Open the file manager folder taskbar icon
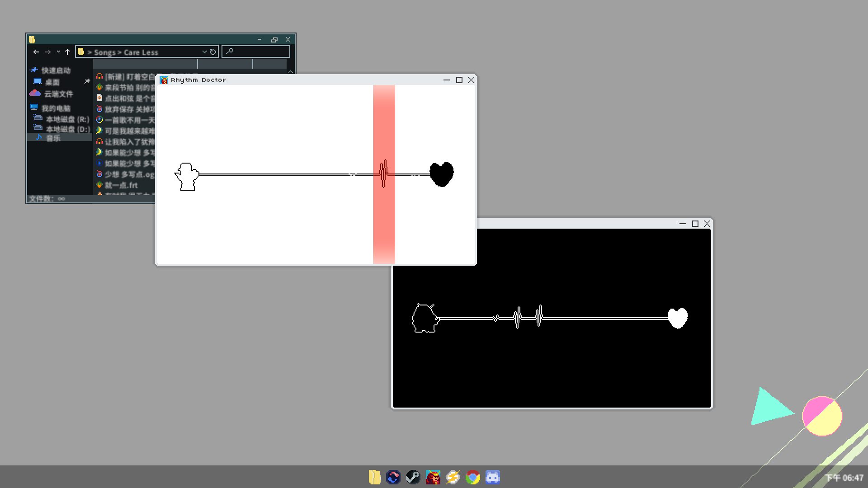Image resolution: width=868 pixels, height=488 pixels. click(374, 477)
